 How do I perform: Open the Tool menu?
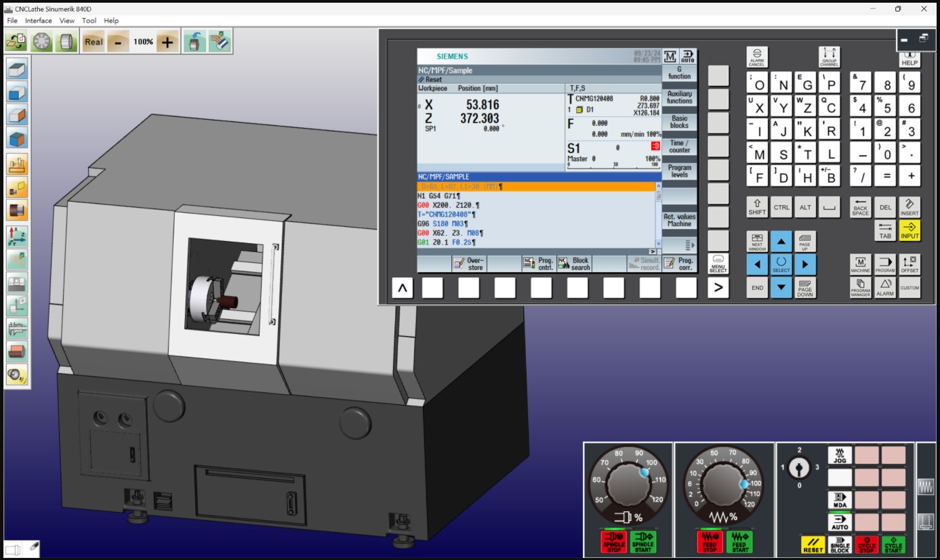(x=89, y=21)
